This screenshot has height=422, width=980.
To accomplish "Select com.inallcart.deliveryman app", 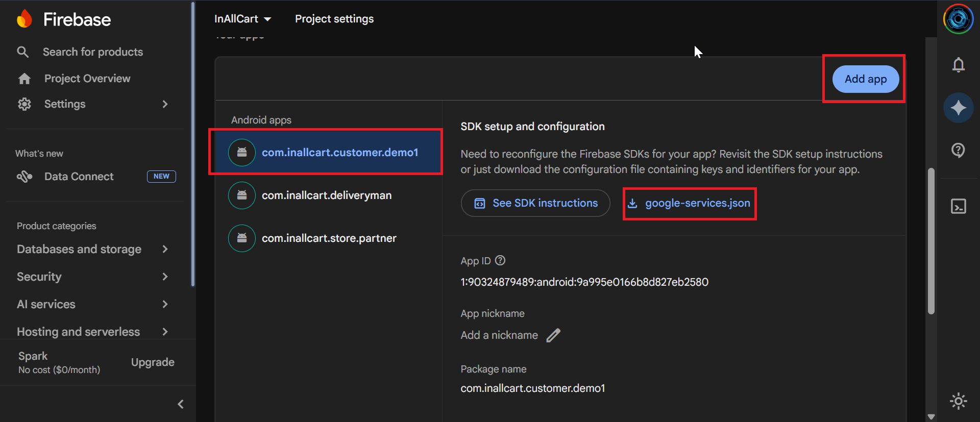I will (x=328, y=195).
